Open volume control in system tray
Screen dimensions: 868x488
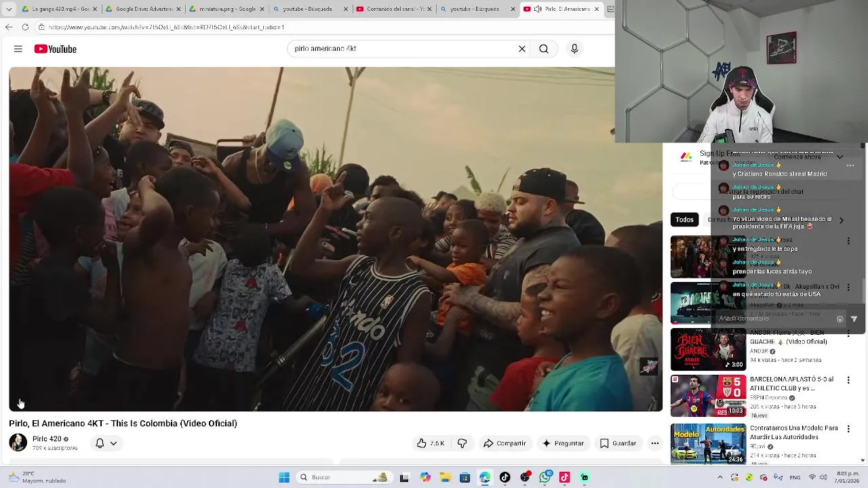pos(823,477)
